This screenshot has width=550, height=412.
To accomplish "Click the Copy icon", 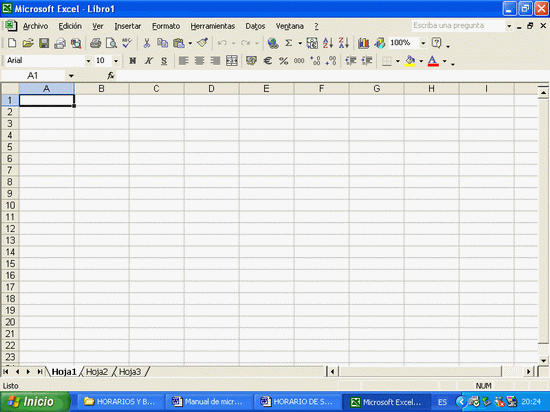I will click(162, 43).
